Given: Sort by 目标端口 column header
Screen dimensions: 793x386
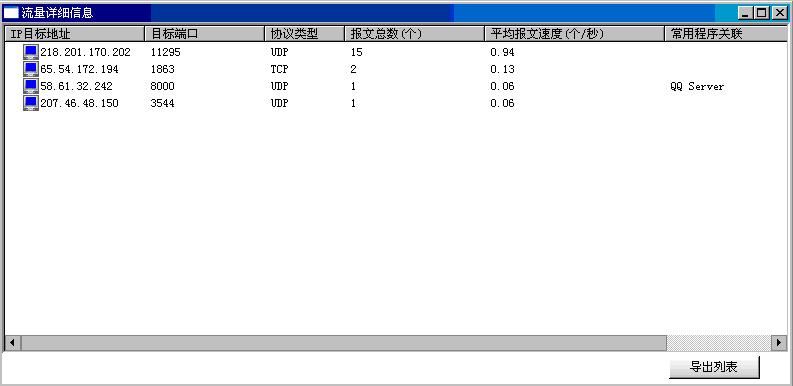Looking at the screenshot, I should point(205,34).
